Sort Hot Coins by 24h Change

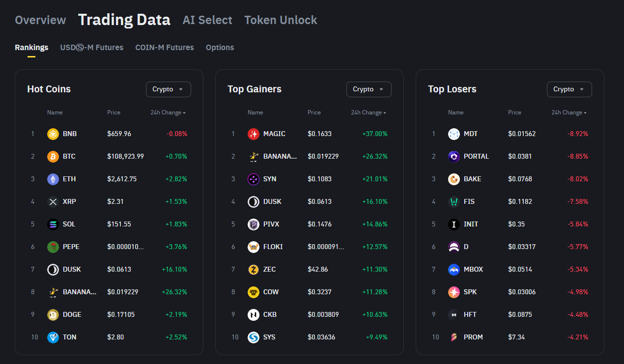click(168, 112)
